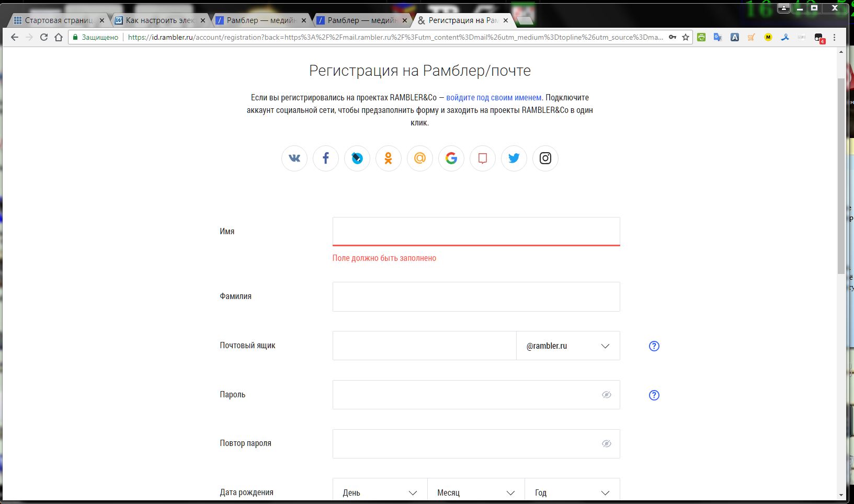This screenshot has width=854, height=504.
Task: Click the Поле должно быть заполнено error text
Action: tap(384, 258)
